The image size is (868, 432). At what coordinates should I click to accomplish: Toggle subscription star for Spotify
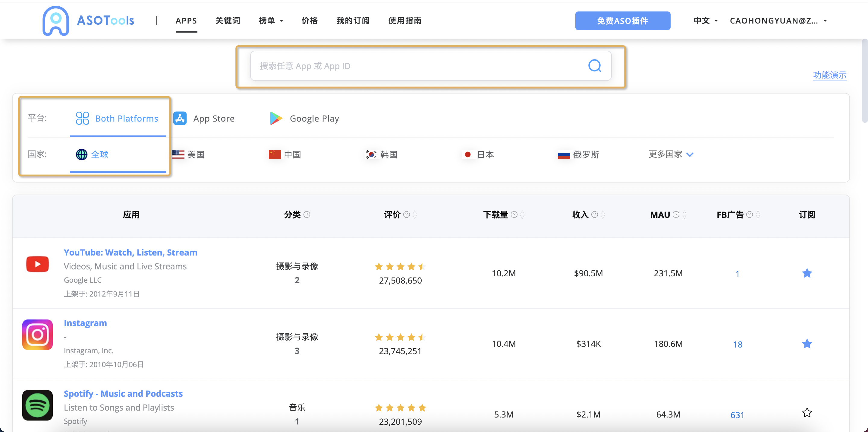[807, 413]
